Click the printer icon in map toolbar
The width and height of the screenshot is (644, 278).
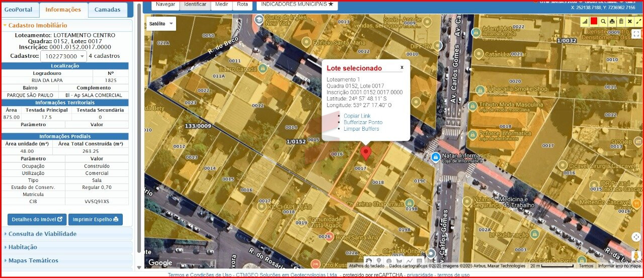point(612,22)
